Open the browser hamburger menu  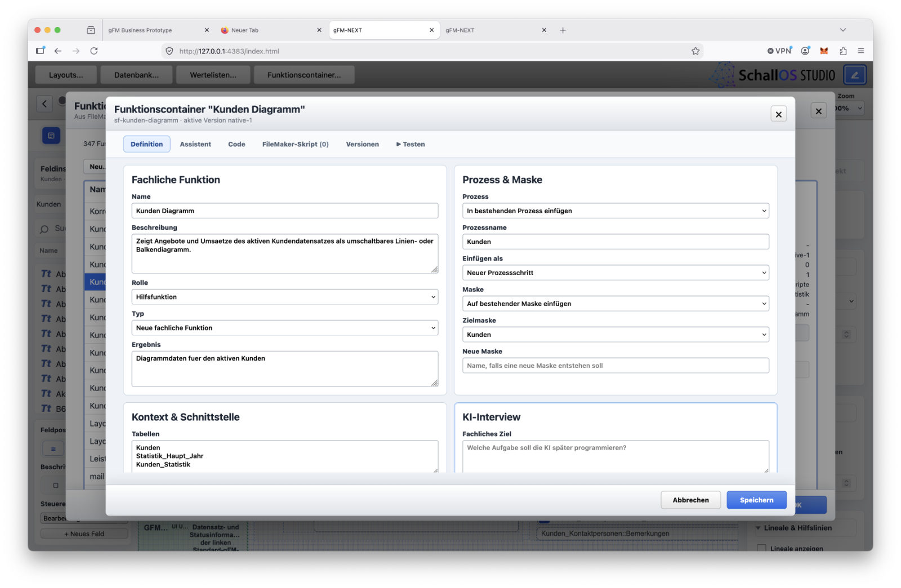coord(861,51)
